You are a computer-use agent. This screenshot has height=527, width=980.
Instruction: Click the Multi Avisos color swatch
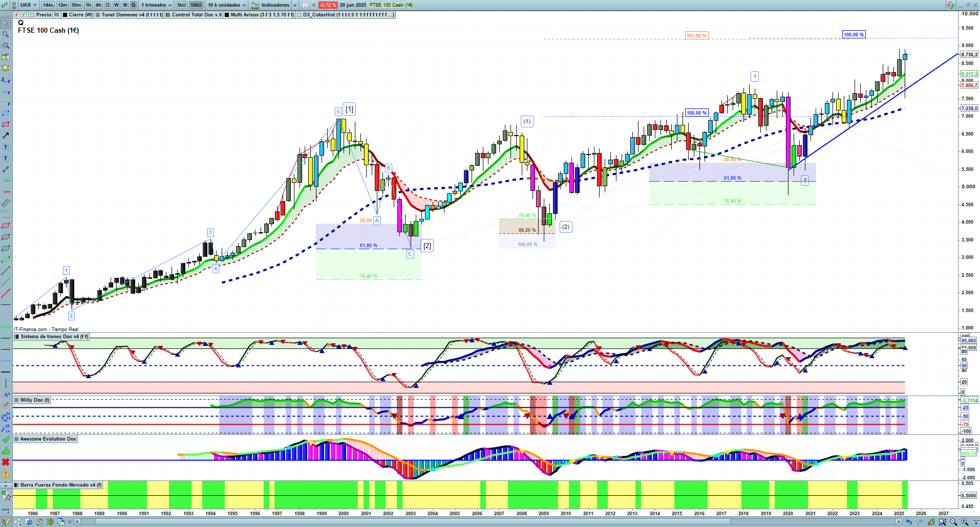point(227,15)
